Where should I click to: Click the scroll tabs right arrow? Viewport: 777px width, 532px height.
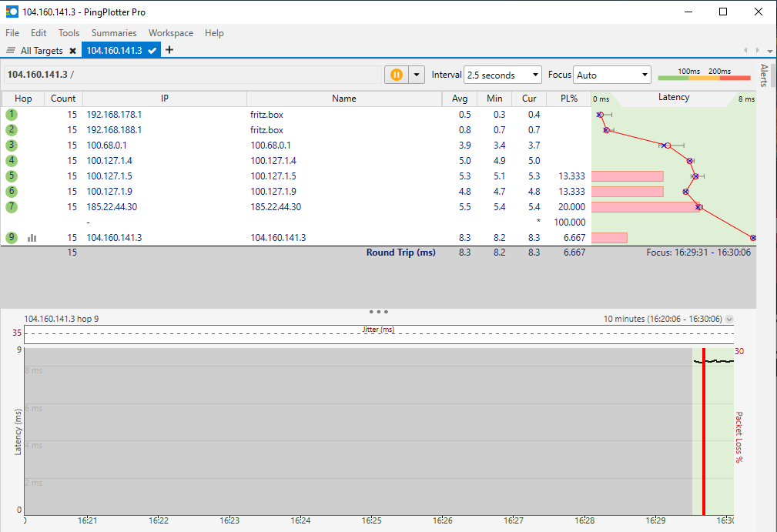tap(757, 50)
